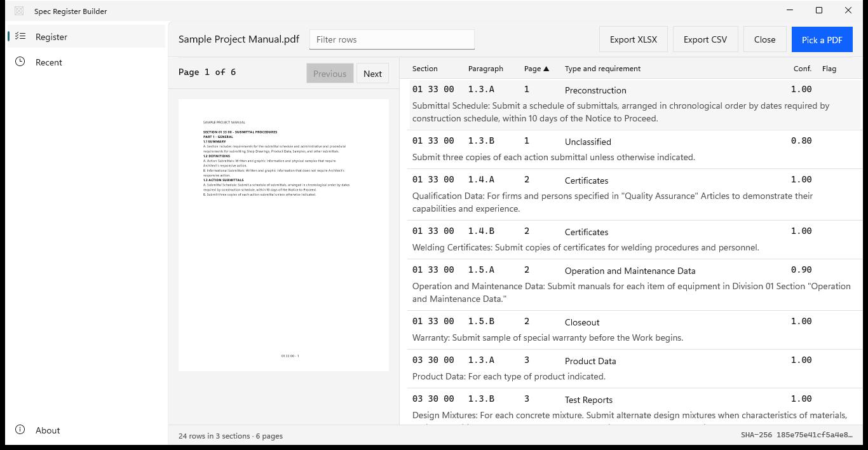Viewport: 868px width, 450px height.
Task: Close the current PDF document
Action: tap(764, 39)
